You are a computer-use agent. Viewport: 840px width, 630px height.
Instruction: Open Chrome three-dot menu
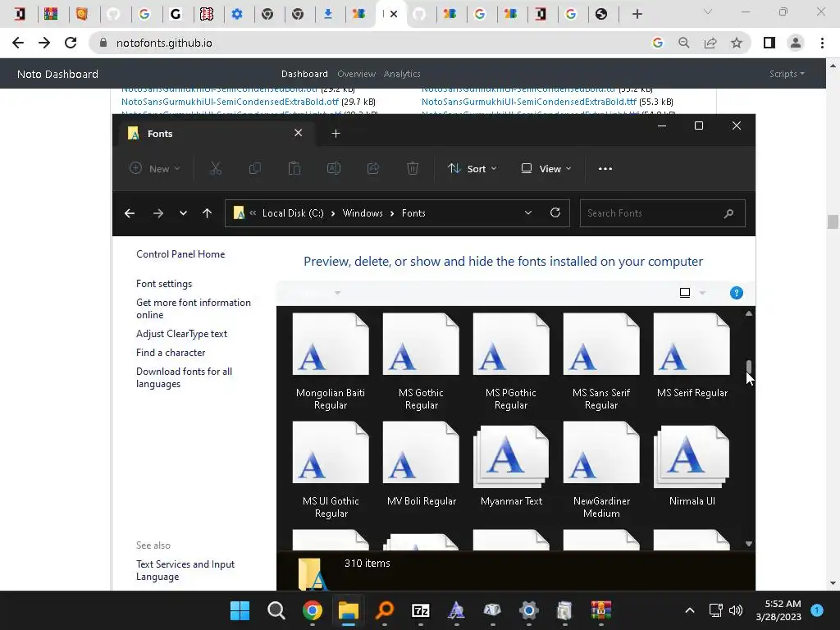point(822,43)
